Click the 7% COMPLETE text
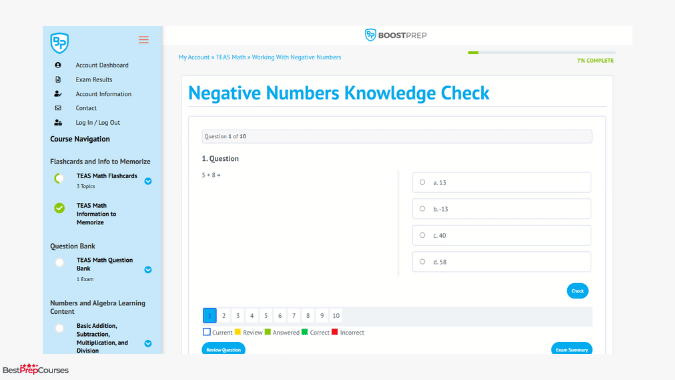 [595, 61]
